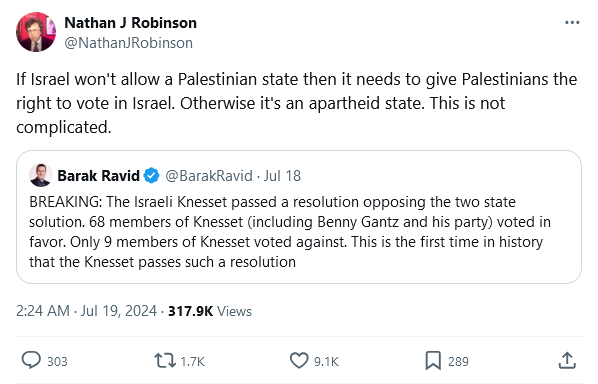The width and height of the screenshot is (598, 384).
Task: Click the repost arrows icon
Action: click(x=165, y=360)
